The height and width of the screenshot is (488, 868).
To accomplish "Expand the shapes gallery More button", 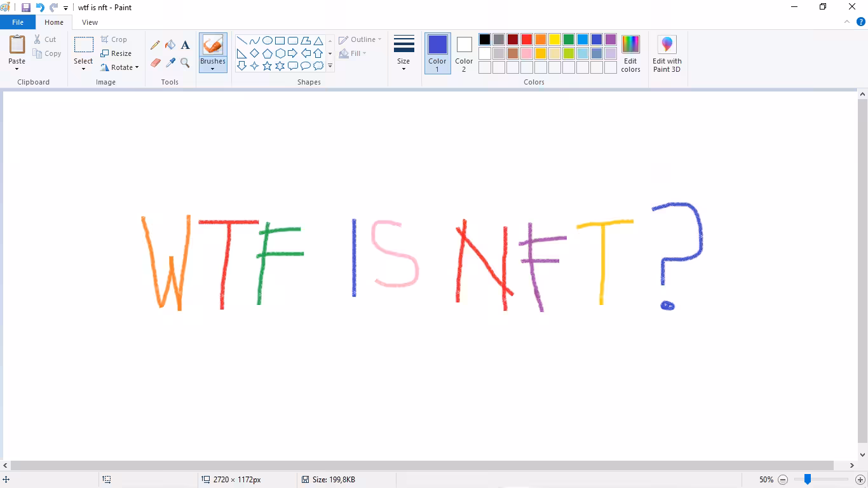I will (330, 66).
